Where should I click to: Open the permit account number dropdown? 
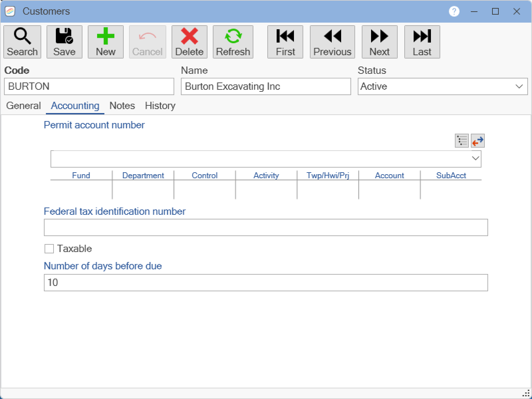[475, 159]
